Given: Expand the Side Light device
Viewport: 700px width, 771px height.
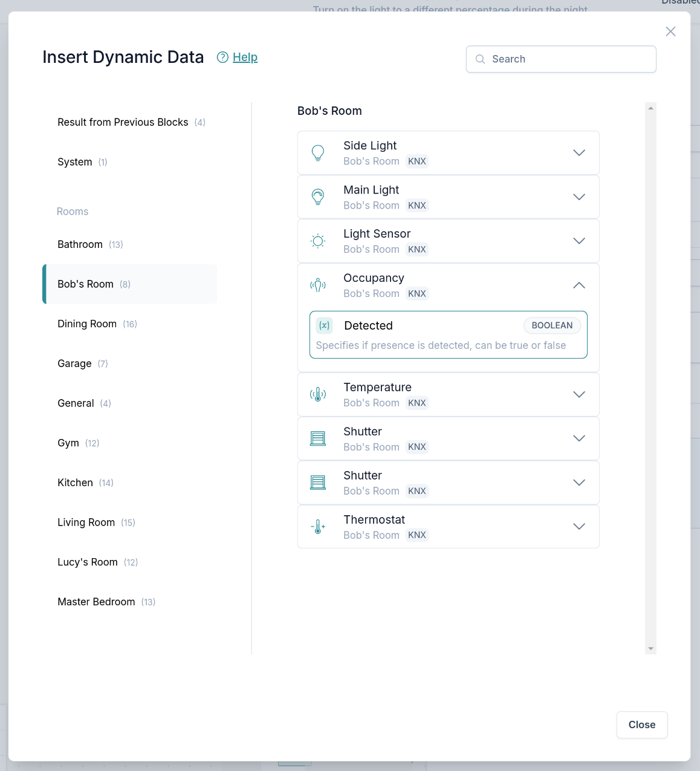Looking at the screenshot, I should [578, 153].
